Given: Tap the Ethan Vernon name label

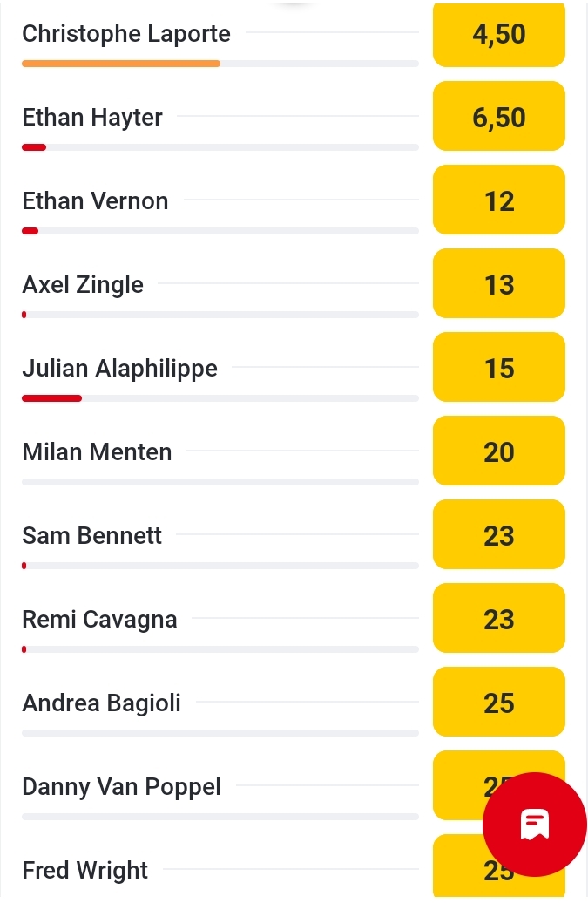Looking at the screenshot, I should (x=95, y=201).
